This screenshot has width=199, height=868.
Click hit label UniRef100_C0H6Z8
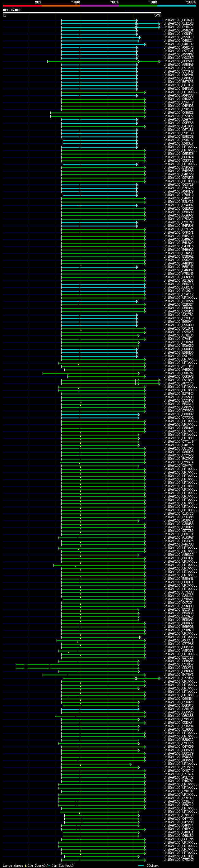pyautogui.click(x=178, y=113)
